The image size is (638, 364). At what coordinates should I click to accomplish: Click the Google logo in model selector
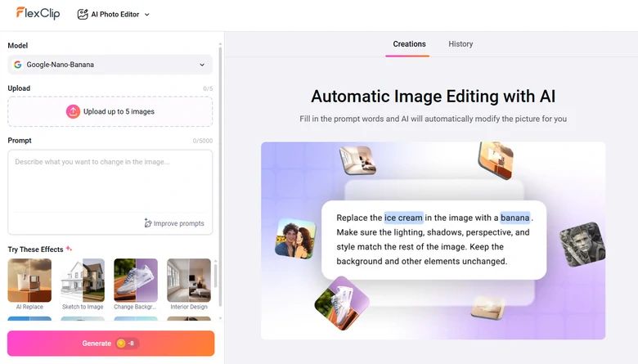(18, 65)
